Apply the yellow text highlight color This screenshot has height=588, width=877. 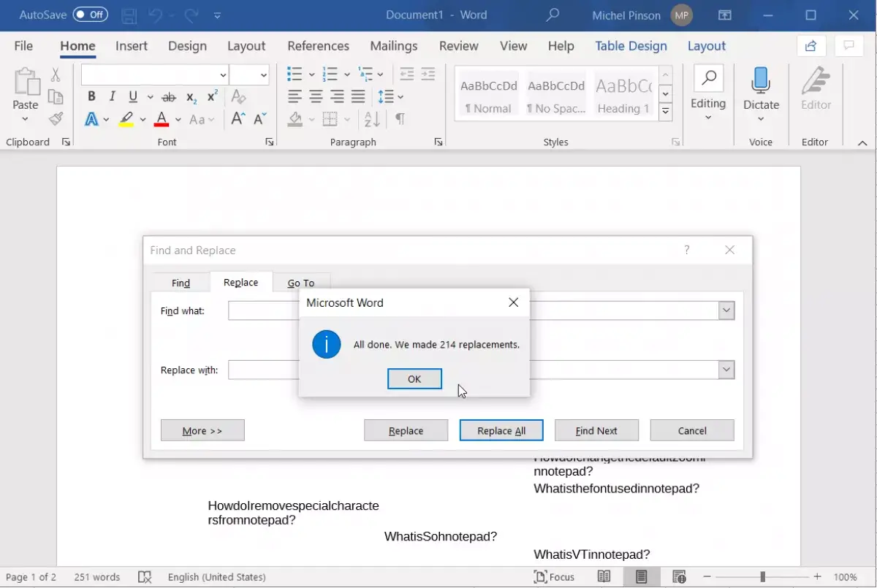point(126,119)
